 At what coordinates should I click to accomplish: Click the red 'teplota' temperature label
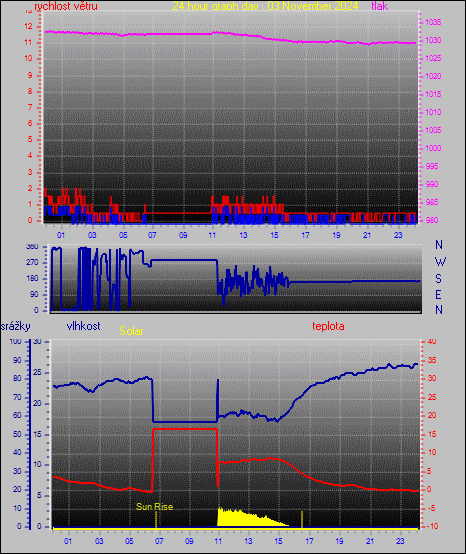click(x=328, y=326)
